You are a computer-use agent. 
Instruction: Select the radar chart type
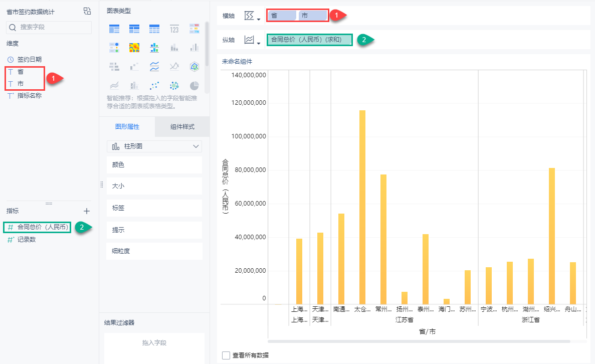[x=194, y=67]
